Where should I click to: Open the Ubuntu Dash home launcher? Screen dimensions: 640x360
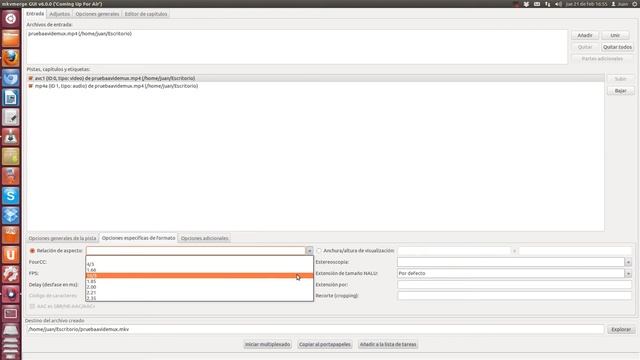coord(11,18)
